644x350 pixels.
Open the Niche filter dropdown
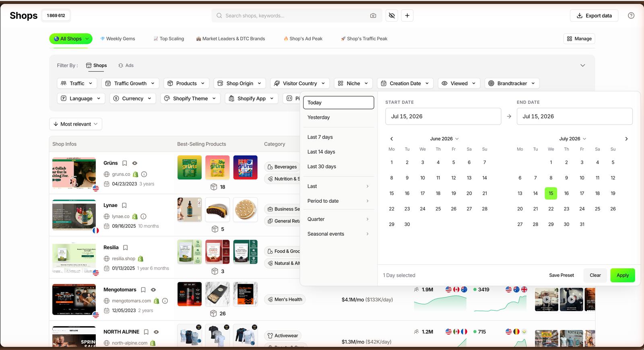tap(353, 83)
